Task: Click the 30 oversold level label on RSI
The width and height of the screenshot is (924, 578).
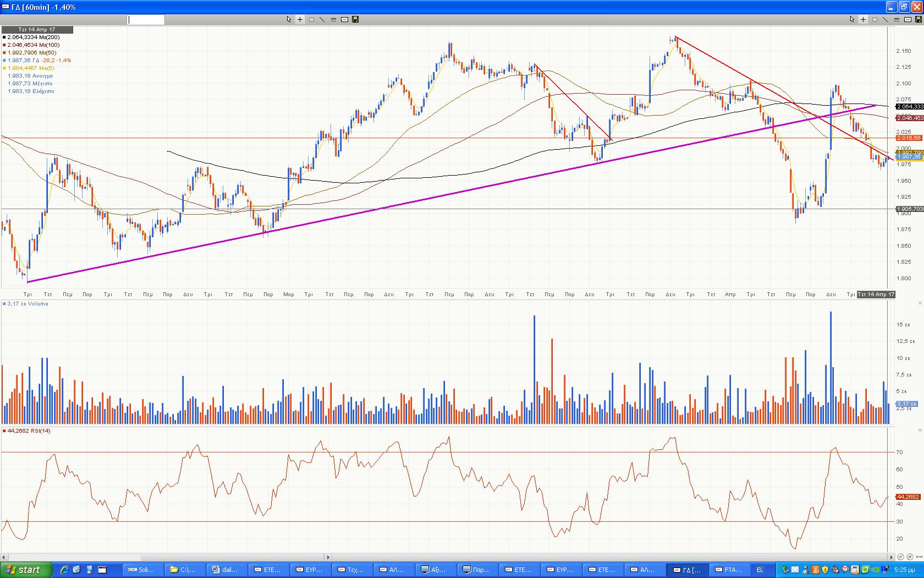Action: [899, 521]
